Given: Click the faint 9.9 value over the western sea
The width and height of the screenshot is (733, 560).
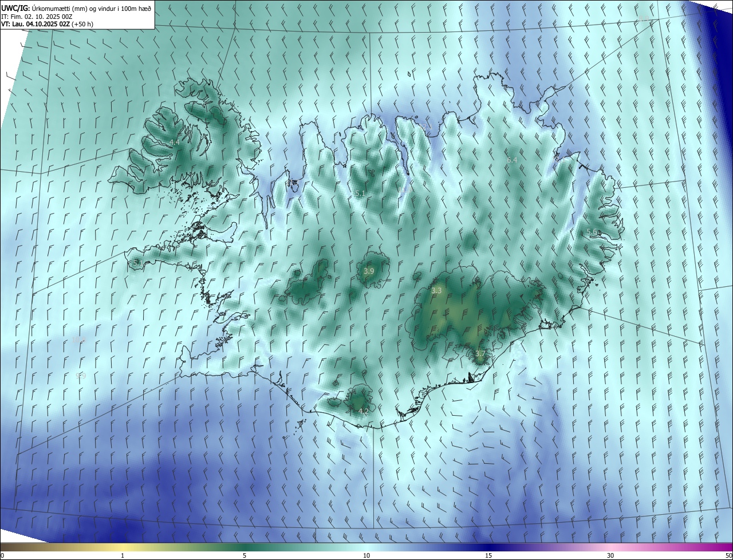Looking at the screenshot, I should pos(81,376).
